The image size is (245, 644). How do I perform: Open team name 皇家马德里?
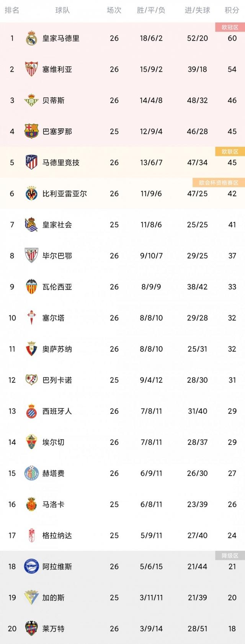61,38
